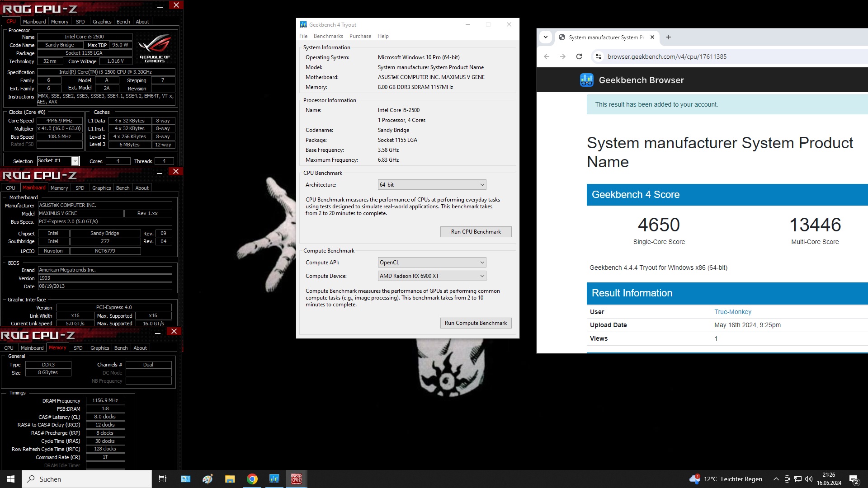Expand the Architecture 64-bit dropdown
This screenshot has width=868, height=488.
pos(432,185)
